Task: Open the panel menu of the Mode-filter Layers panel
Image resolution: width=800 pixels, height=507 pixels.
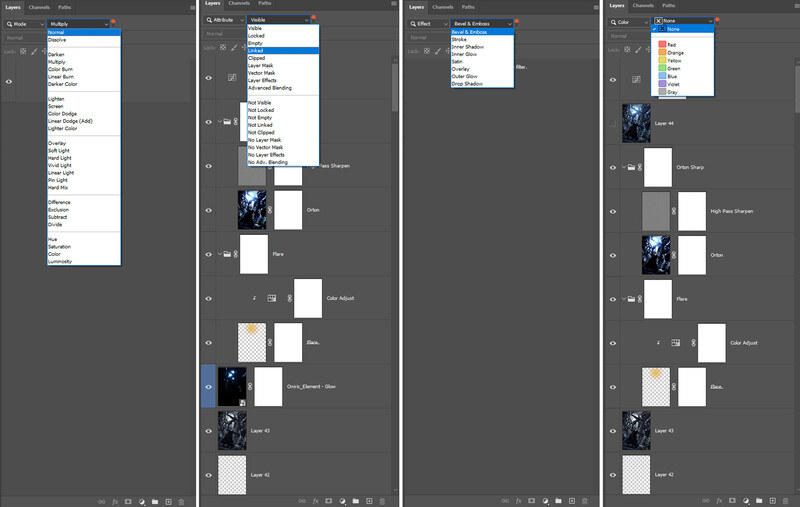Action: click(x=192, y=8)
